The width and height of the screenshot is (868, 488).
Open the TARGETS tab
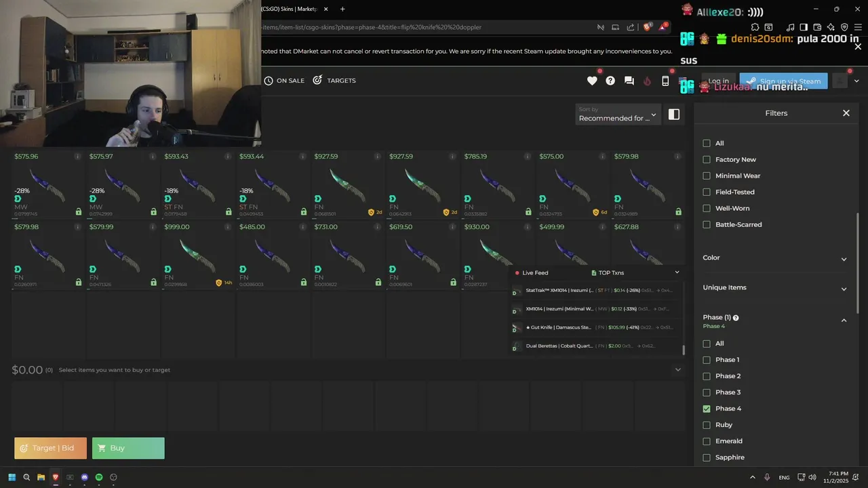[334, 81]
